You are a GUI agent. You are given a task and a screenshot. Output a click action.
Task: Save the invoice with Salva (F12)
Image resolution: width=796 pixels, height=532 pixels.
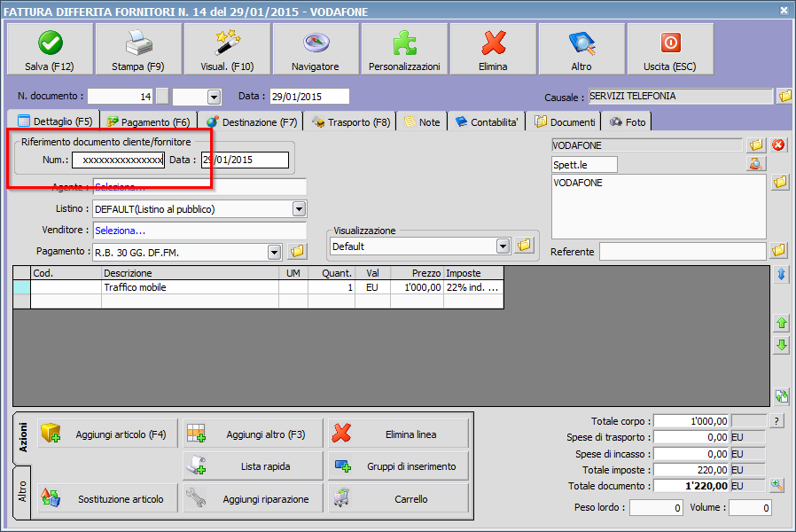[x=50, y=50]
